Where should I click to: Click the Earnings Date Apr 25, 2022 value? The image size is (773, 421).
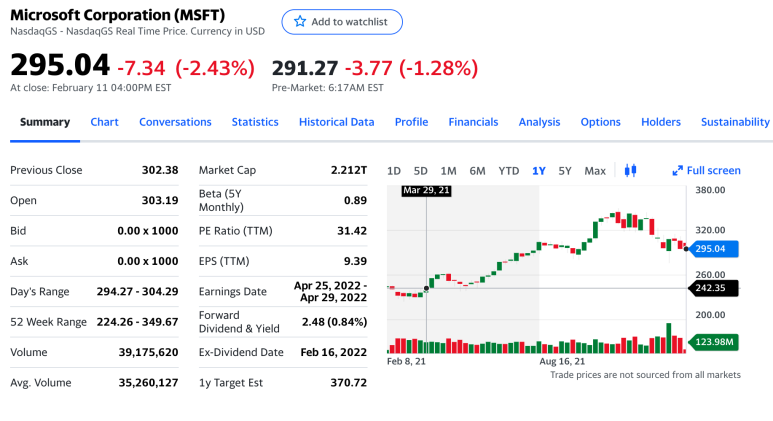(x=330, y=292)
